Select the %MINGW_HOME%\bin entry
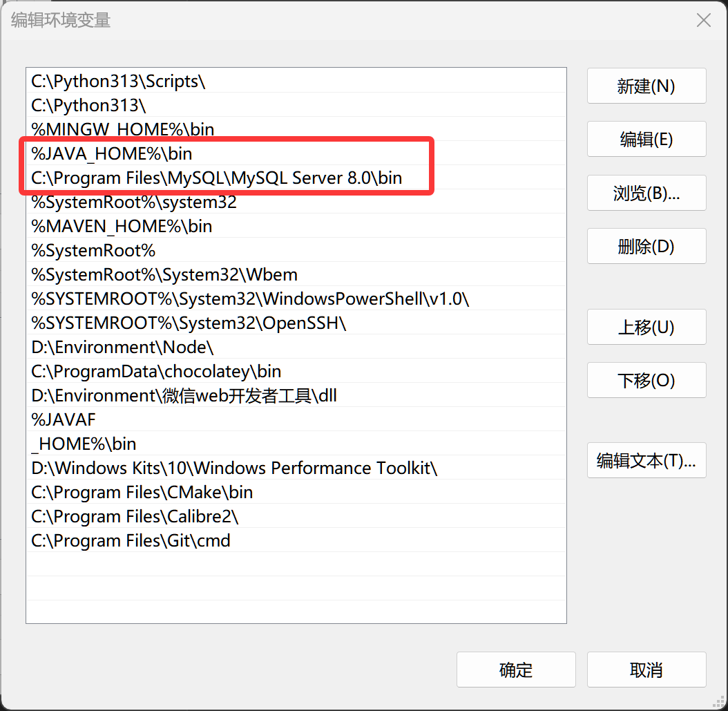728x711 pixels. coord(296,129)
